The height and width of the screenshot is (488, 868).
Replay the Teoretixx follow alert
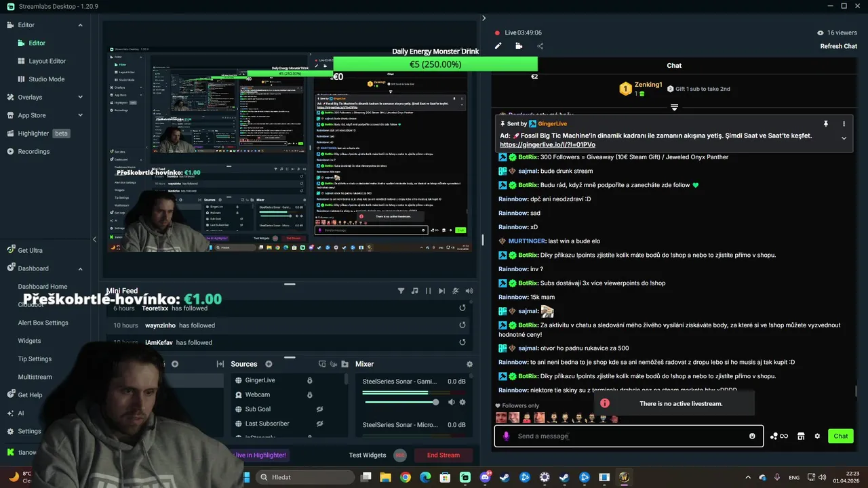(x=462, y=308)
